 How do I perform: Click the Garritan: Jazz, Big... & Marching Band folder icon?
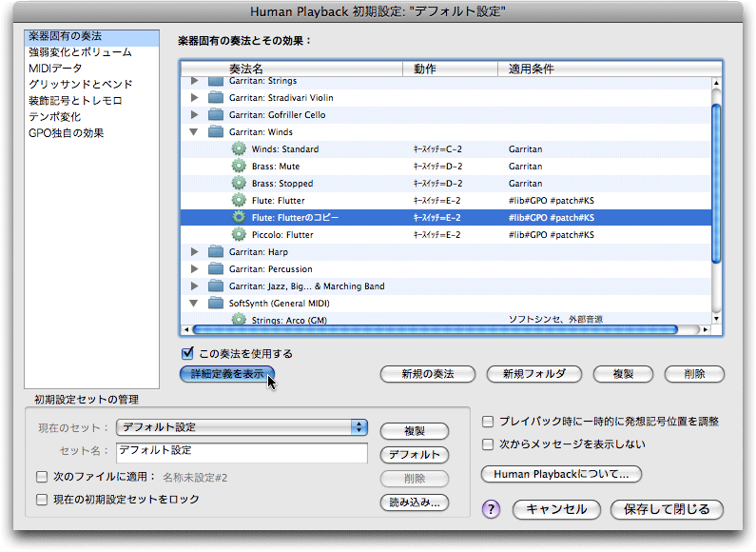coord(216,286)
